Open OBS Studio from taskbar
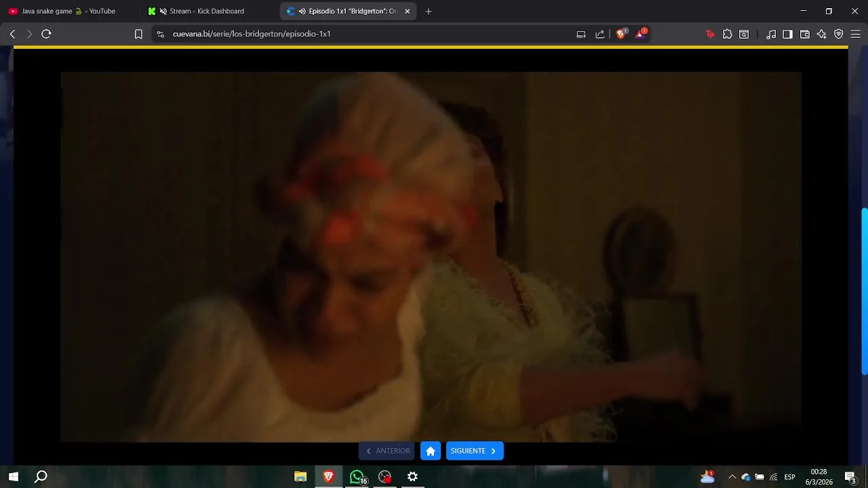868x488 pixels. (x=384, y=476)
